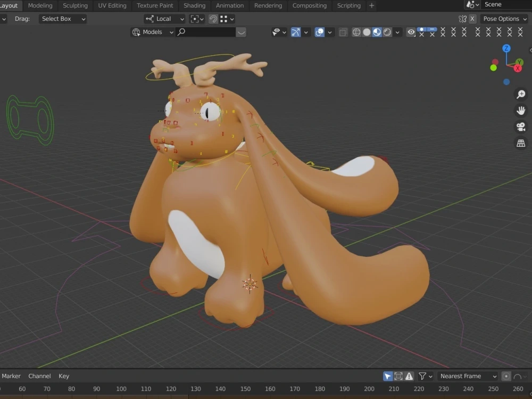Click frame 100 on the timeline ruler
Viewport: 532px width, 399px height.
(x=121, y=389)
